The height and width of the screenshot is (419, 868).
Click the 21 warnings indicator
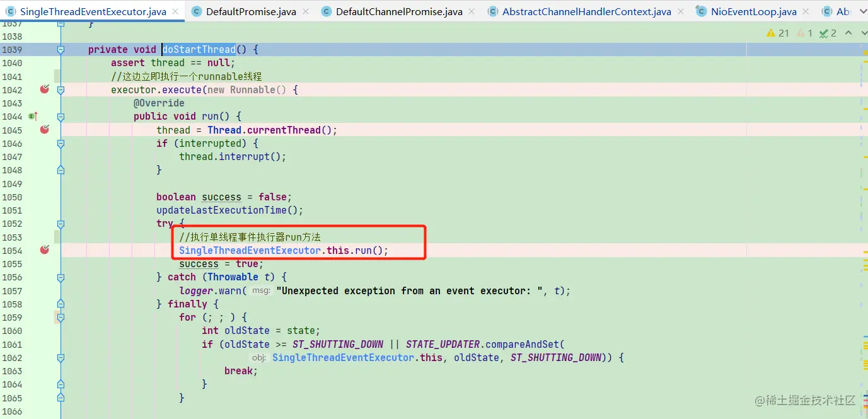(x=778, y=33)
